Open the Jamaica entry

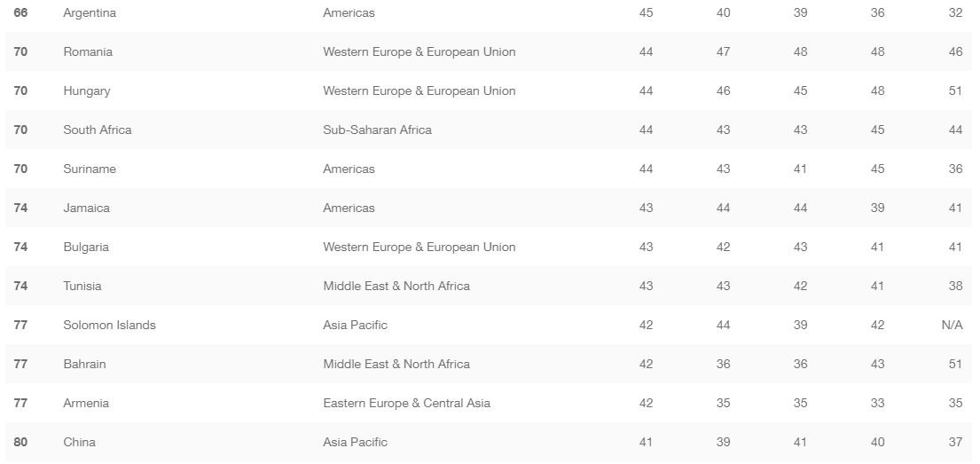coord(87,208)
